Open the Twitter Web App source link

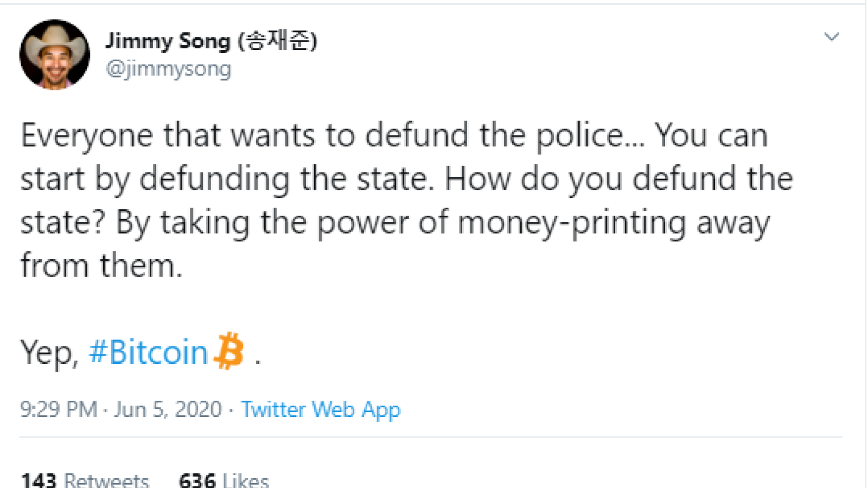(x=321, y=410)
